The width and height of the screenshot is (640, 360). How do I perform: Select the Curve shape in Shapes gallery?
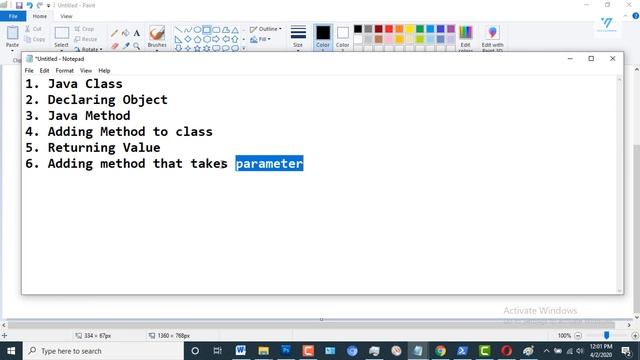click(188, 30)
